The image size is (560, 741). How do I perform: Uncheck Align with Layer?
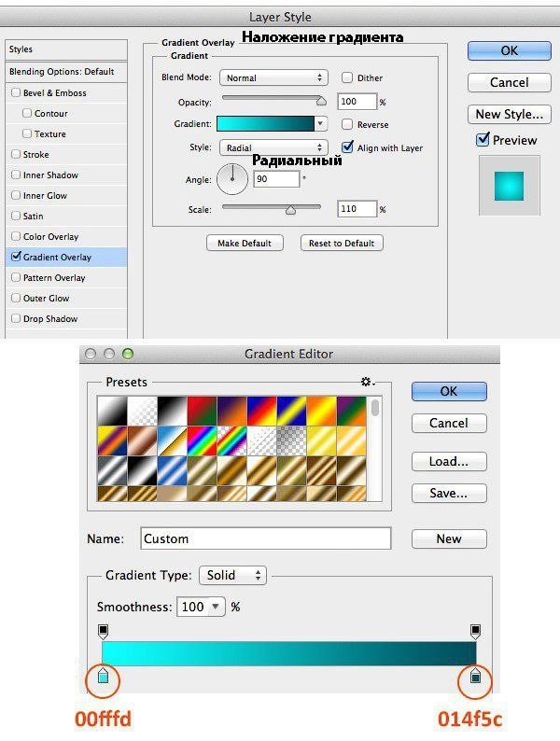coord(347,147)
